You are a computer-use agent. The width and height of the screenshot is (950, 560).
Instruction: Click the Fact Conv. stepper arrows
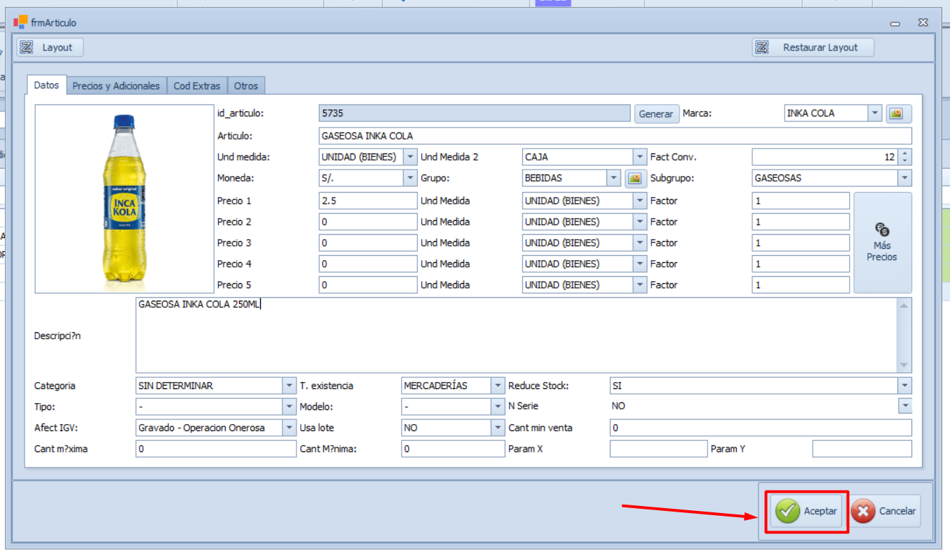[x=904, y=157]
